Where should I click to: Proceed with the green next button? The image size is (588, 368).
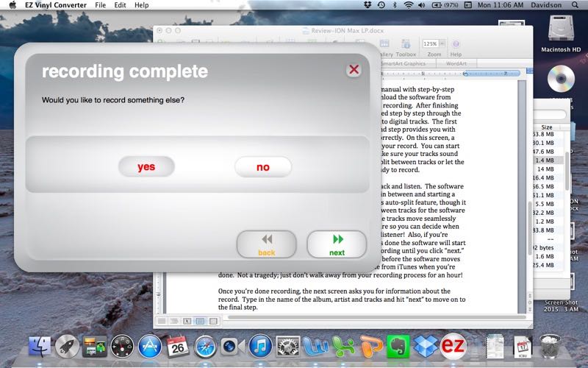tap(337, 244)
